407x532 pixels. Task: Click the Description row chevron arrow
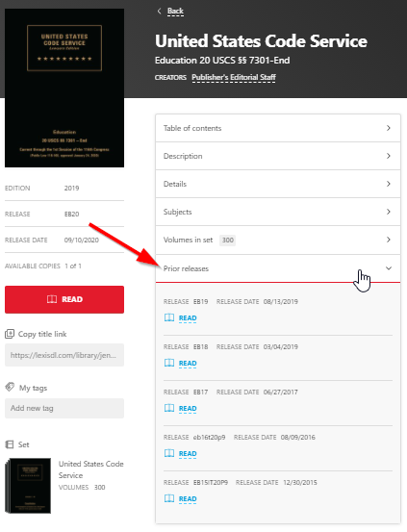click(389, 156)
